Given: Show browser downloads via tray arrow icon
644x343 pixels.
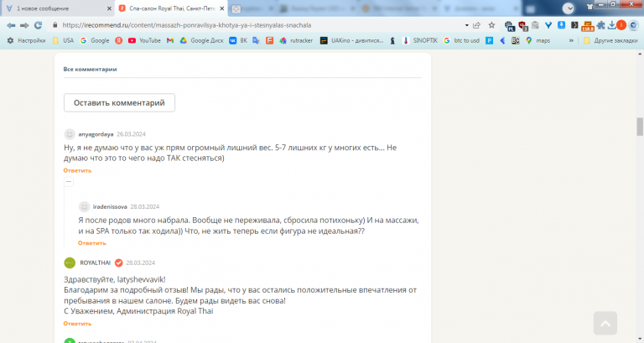Looking at the screenshot, I should [611, 25].
